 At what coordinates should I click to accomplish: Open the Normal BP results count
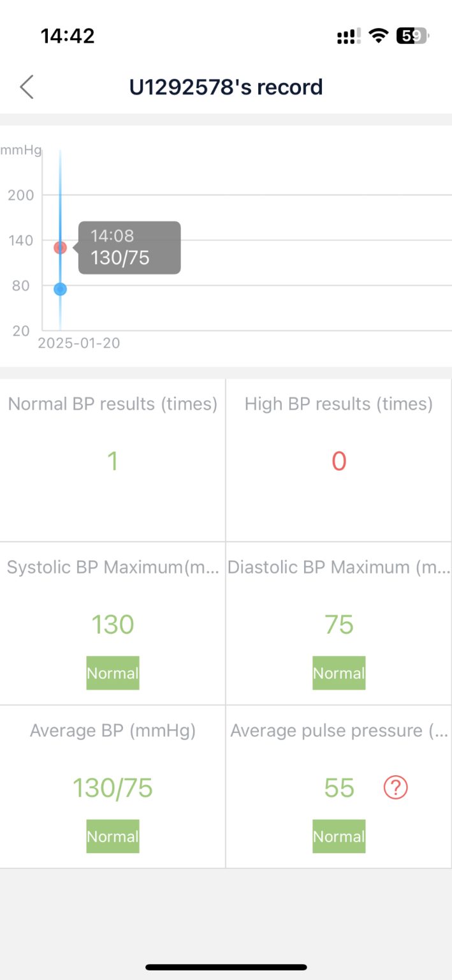(113, 461)
